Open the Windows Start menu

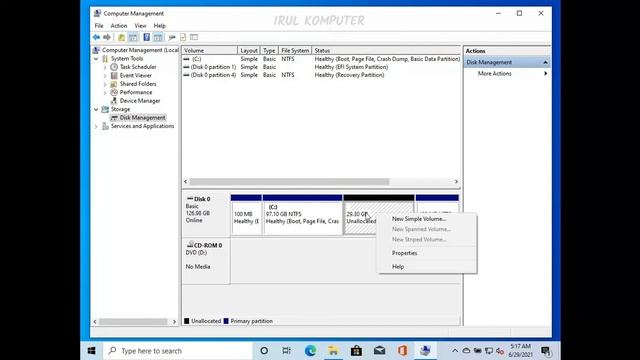(x=91, y=351)
